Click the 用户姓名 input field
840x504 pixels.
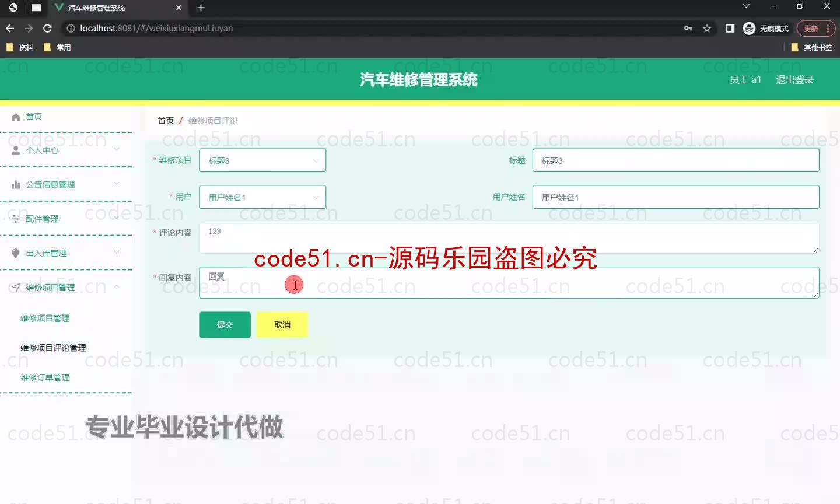tap(675, 197)
